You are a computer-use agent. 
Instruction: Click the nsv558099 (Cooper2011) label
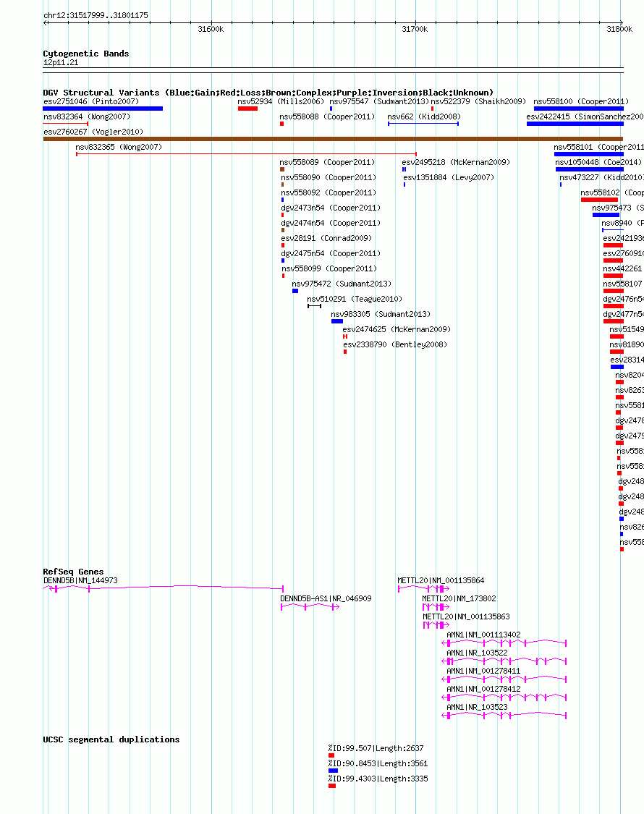(329, 269)
